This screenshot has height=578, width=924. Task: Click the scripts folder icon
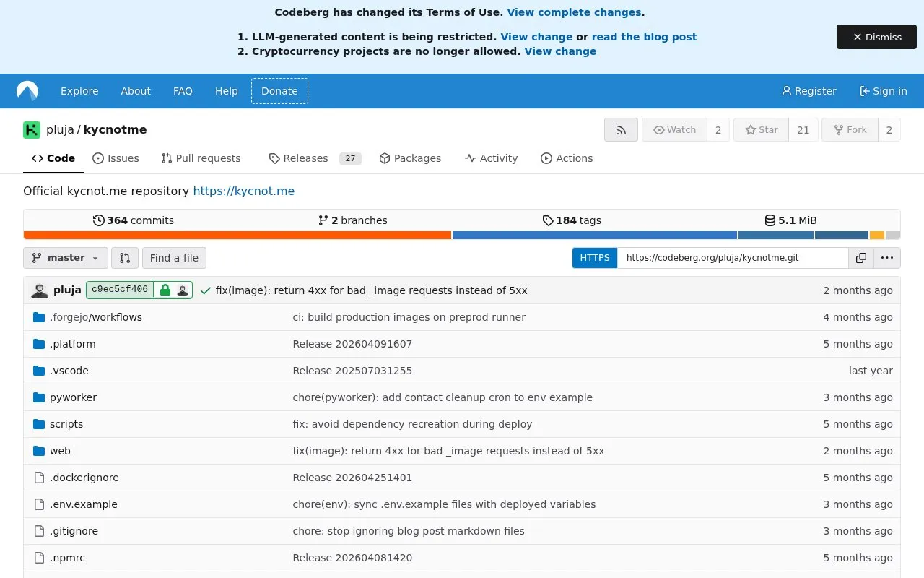(39, 424)
